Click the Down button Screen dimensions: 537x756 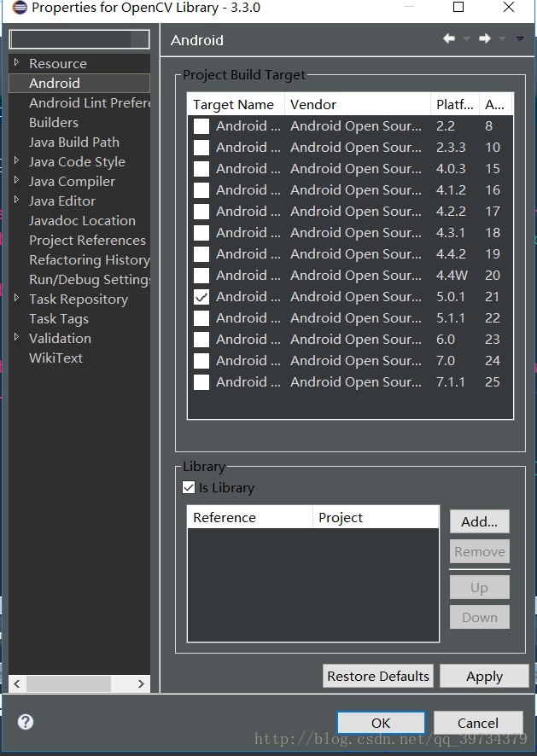pyautogui.click(x=480, y=617)
